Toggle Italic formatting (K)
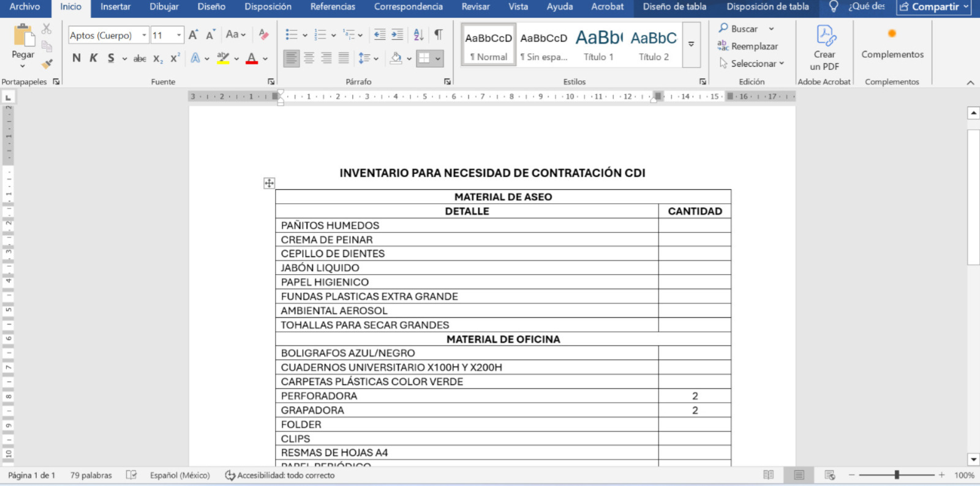 tap(93, 58)
